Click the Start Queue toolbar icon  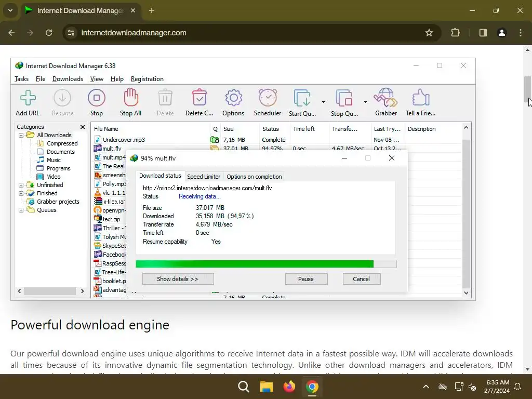pos(302,98)
